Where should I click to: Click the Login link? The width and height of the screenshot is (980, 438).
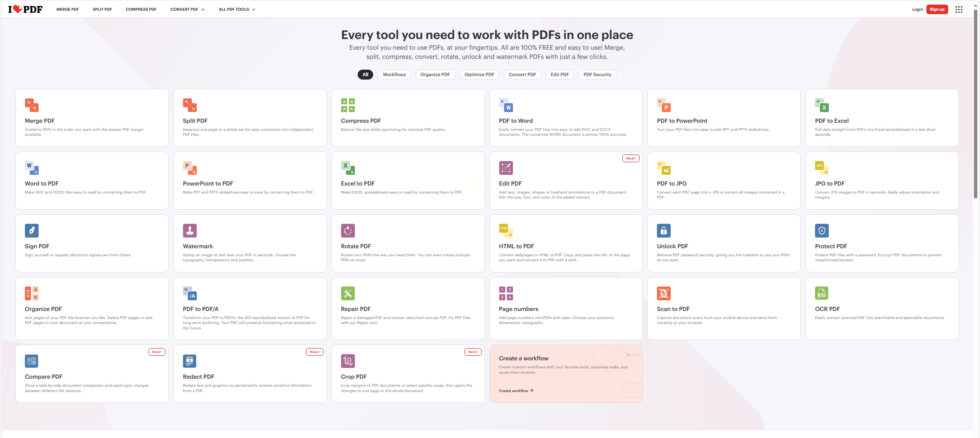coord(917,10)
